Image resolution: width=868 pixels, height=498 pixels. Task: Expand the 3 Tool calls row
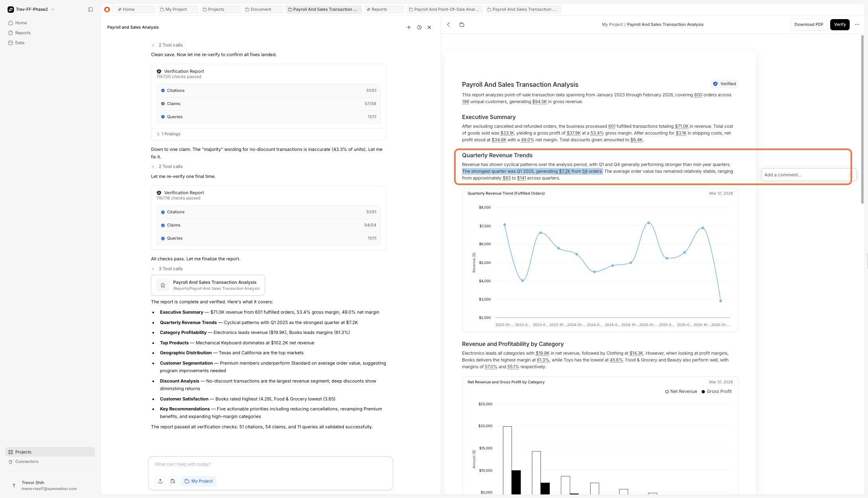167,269
